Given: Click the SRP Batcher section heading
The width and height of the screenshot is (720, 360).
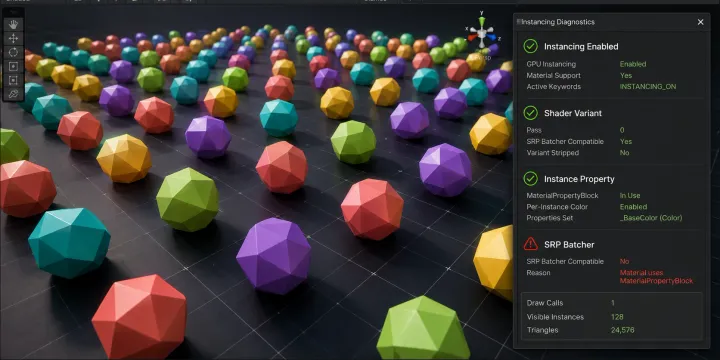Looking at the screenshot, I should (569, 245).
